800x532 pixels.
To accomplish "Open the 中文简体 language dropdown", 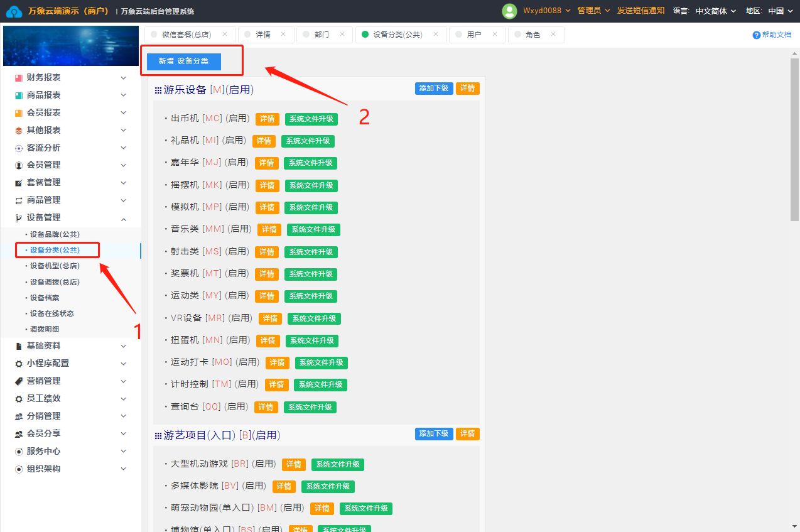I will tap(716, 11).
